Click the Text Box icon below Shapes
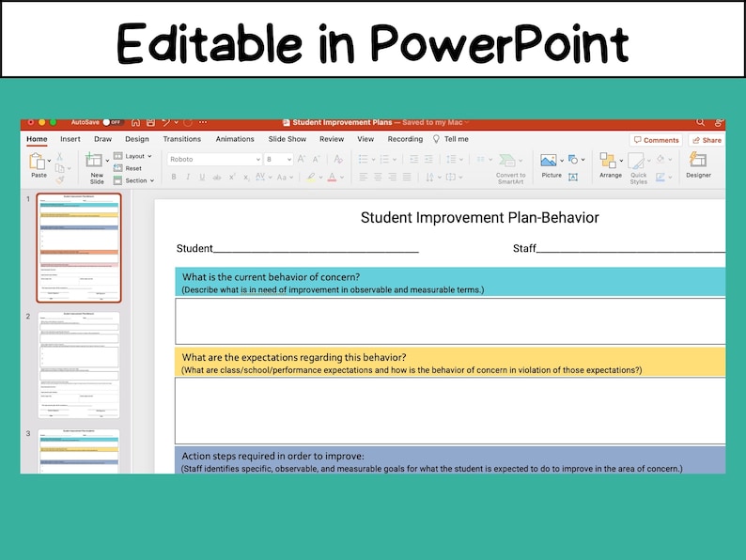Screen dimensions: 746x560 [573, 177]
